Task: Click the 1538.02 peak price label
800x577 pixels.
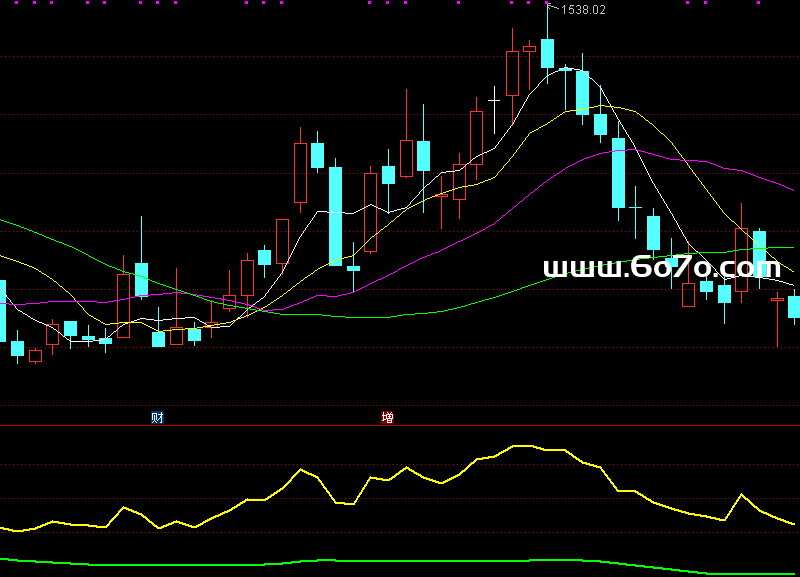Action: [x=583, y=10]
